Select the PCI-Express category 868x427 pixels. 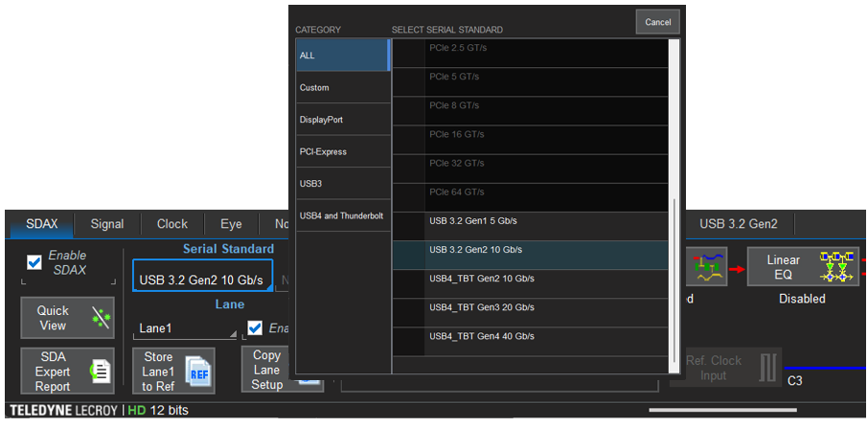tap(343, 151)
